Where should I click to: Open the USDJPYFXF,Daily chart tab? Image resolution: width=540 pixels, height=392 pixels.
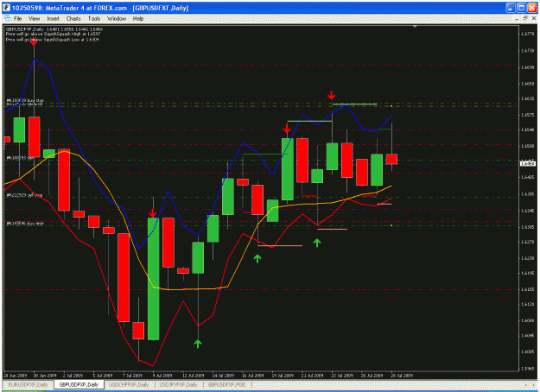[x=179, y=384]
